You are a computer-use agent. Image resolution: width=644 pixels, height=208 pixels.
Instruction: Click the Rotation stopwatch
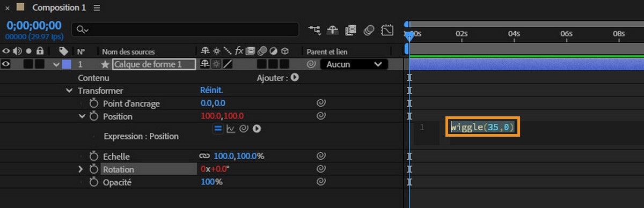coord(94,169)
